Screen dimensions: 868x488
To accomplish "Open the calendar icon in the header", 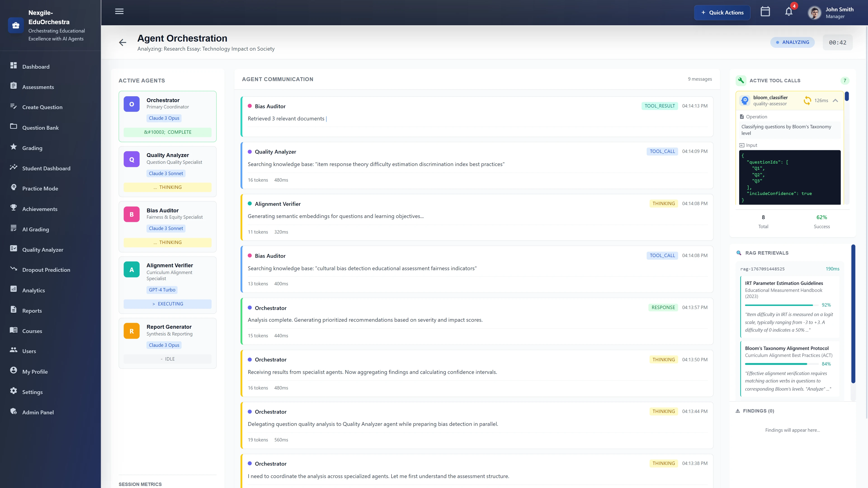I will [x=765, y=11].
